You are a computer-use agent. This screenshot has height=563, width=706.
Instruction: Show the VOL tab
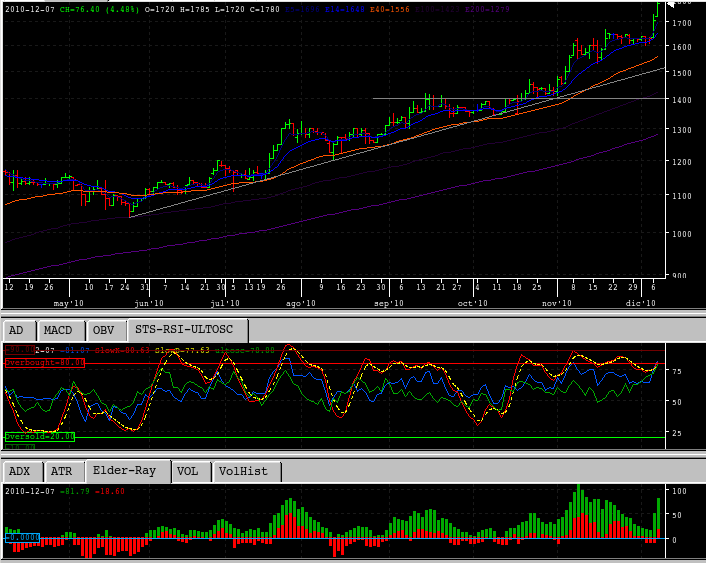(x=188, y=470)
